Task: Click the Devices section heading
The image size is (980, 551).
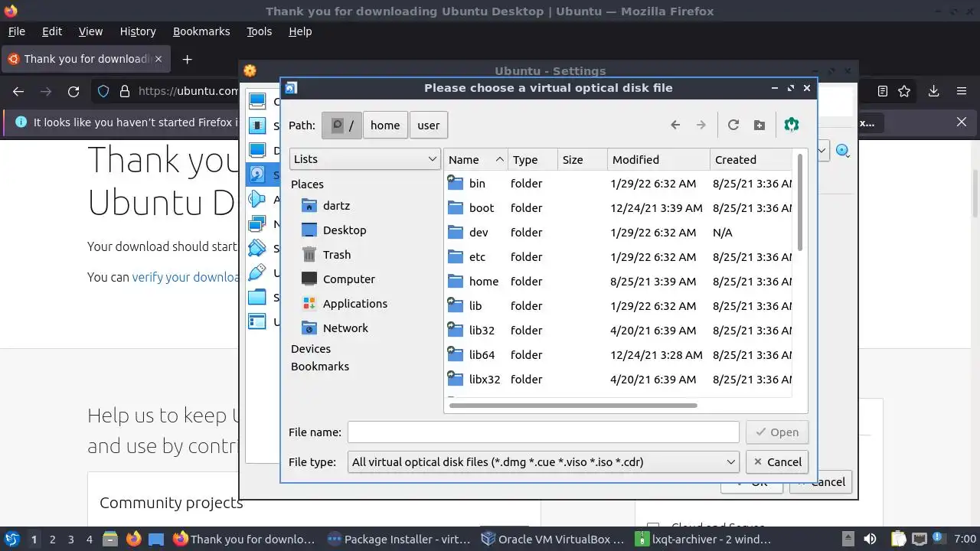Action: point(311,349)
